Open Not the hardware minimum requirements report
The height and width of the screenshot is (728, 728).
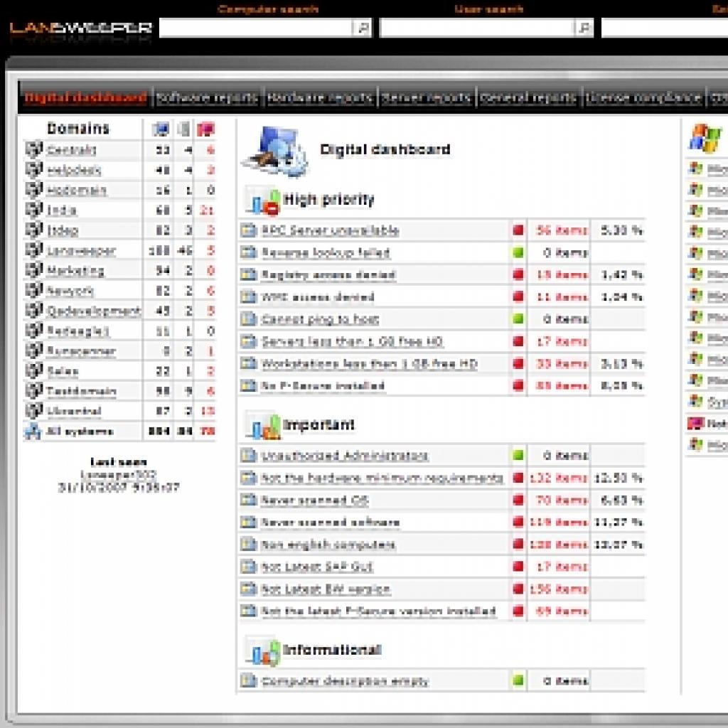(382, 478)
